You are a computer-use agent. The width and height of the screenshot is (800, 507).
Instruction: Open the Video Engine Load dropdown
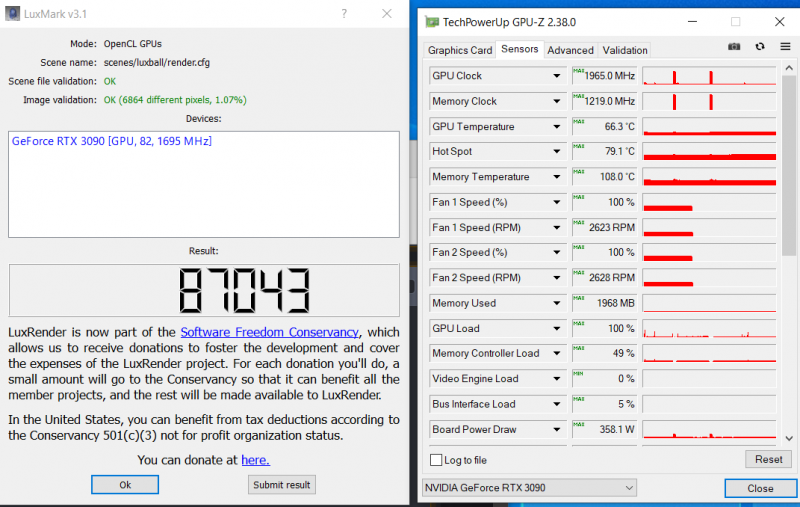[557, 379]
